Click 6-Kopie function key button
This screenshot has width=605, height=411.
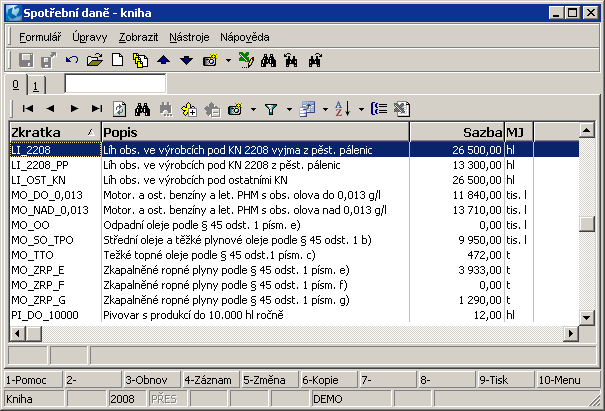click(329, 380)
